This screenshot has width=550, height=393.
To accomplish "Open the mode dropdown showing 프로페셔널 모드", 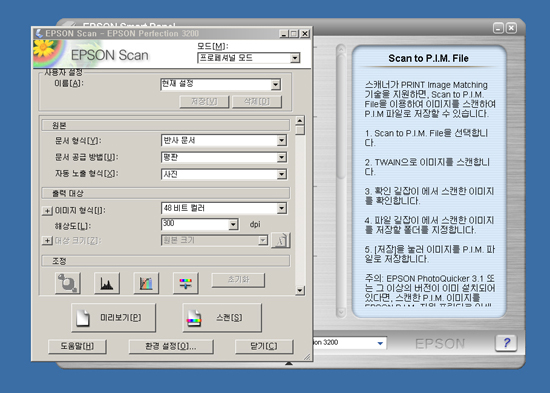I will [295, 58].
